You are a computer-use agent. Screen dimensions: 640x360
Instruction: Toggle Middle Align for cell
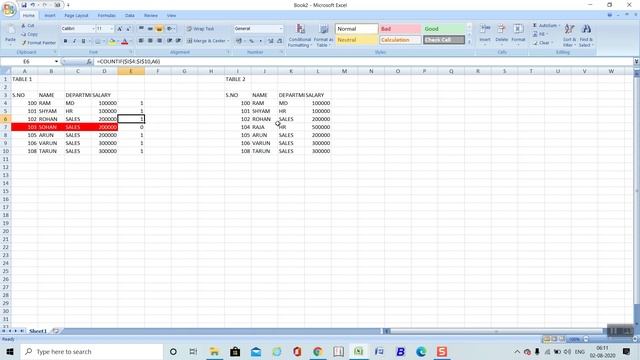tap(150, 29)
